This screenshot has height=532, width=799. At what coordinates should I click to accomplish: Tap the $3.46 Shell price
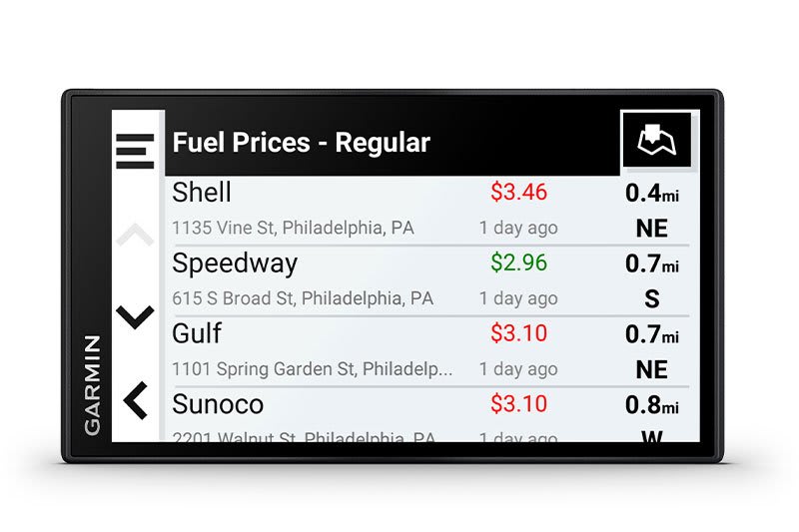coord(518,191)
